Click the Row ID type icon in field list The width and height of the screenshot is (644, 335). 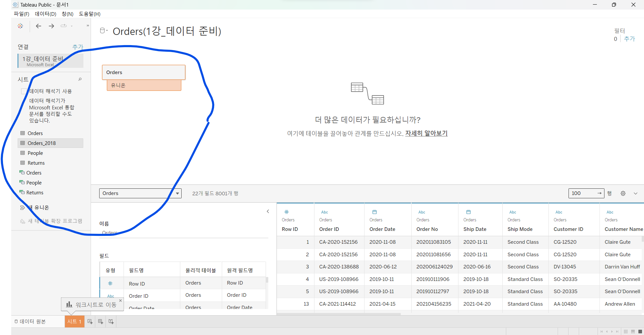pos(110,283)
